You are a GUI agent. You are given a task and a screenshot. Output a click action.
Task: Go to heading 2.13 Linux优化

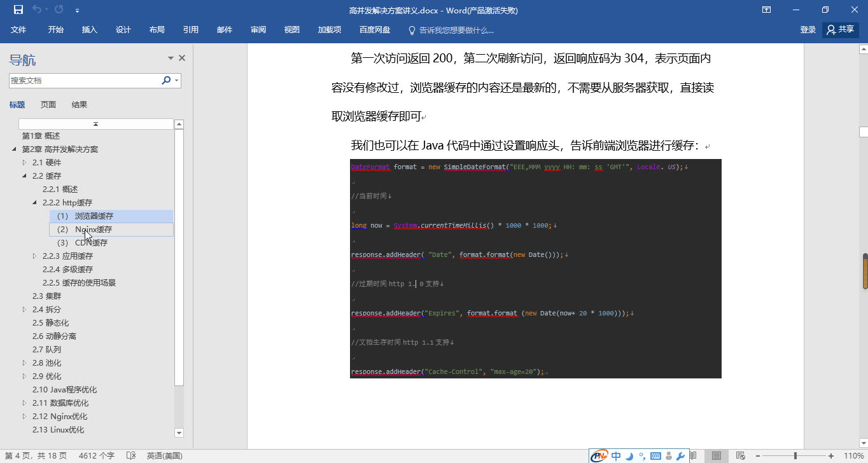[58, 430]
